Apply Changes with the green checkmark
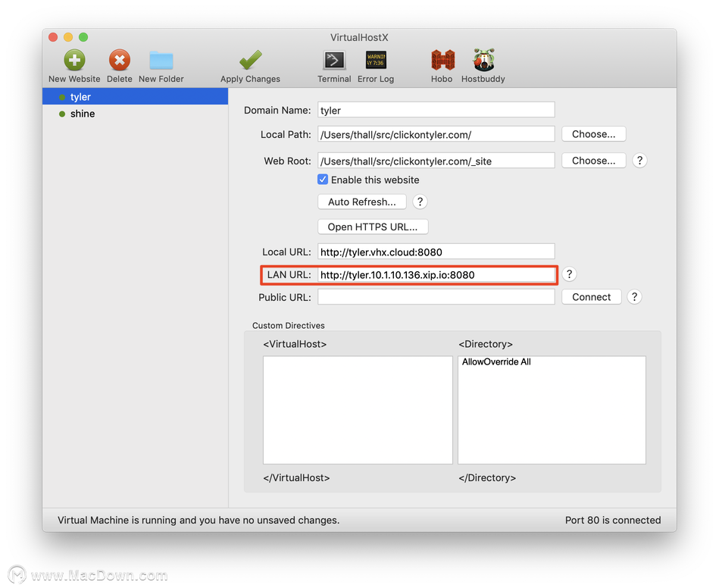 pos(250,60)
